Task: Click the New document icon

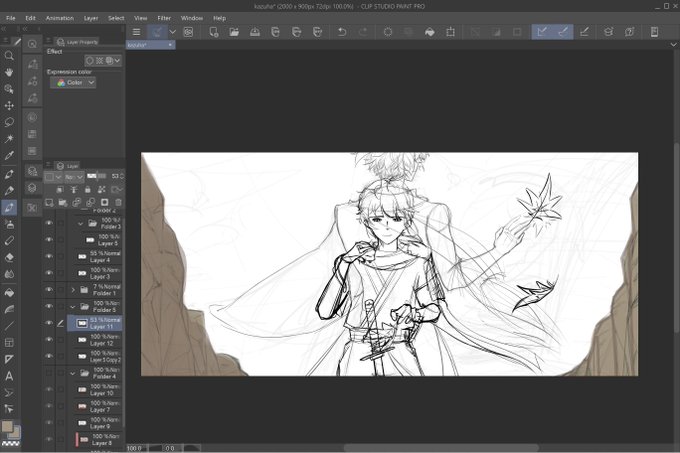Action: pyautogui.click(x=213, y=32)
